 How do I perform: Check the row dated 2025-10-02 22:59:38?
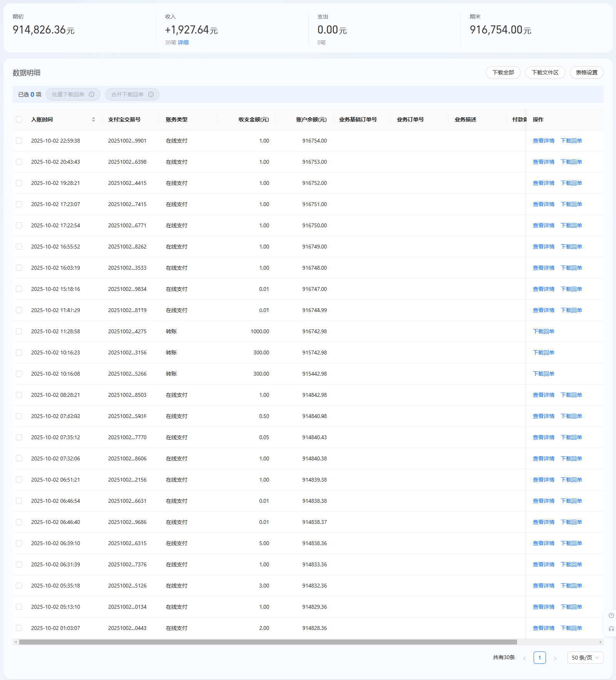(x=19, y=141)
